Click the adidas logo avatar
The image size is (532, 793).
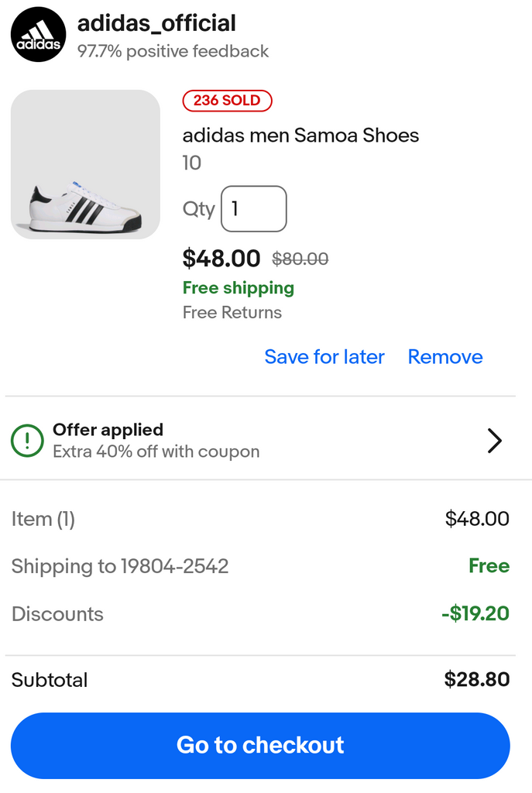39,34
